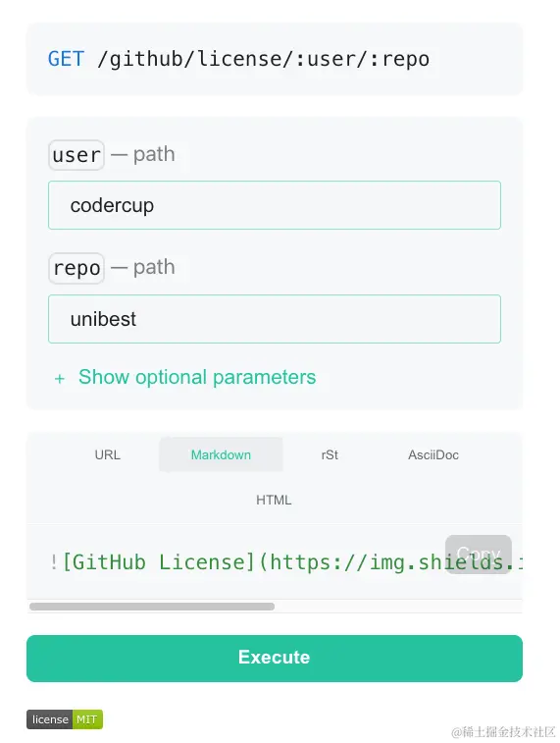This screenshot has height=743, width=560.
Task: Click the Juejin community watermark text
Action: pyautogui.click(x=503, y=731)
